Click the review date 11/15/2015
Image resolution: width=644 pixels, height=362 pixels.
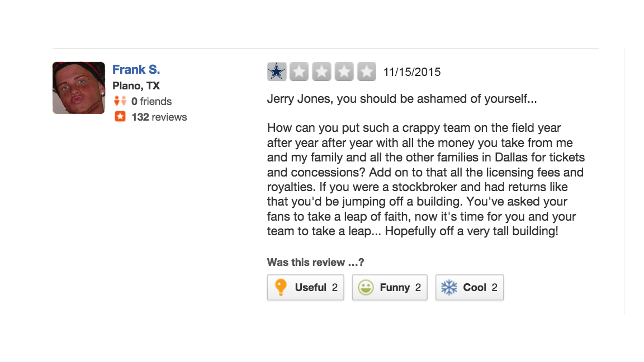412,72
